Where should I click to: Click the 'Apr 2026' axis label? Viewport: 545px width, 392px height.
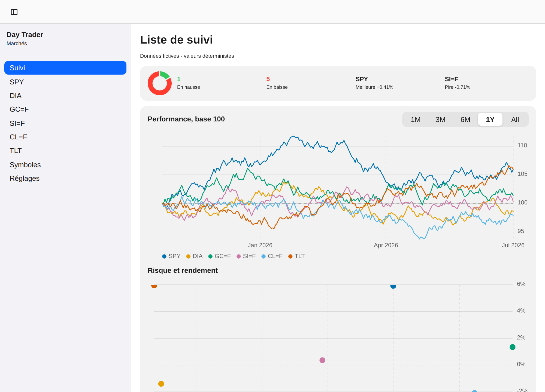(x=386, y=245)
